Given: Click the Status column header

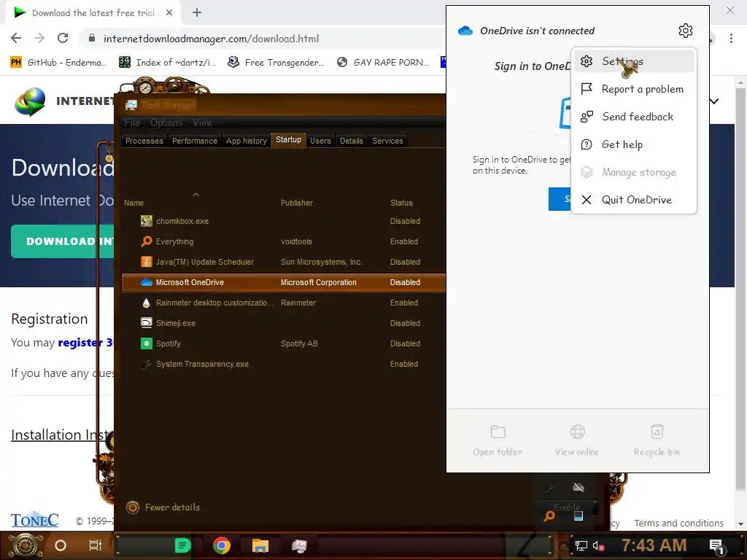Looking at the screenshot, I should 401,203.
